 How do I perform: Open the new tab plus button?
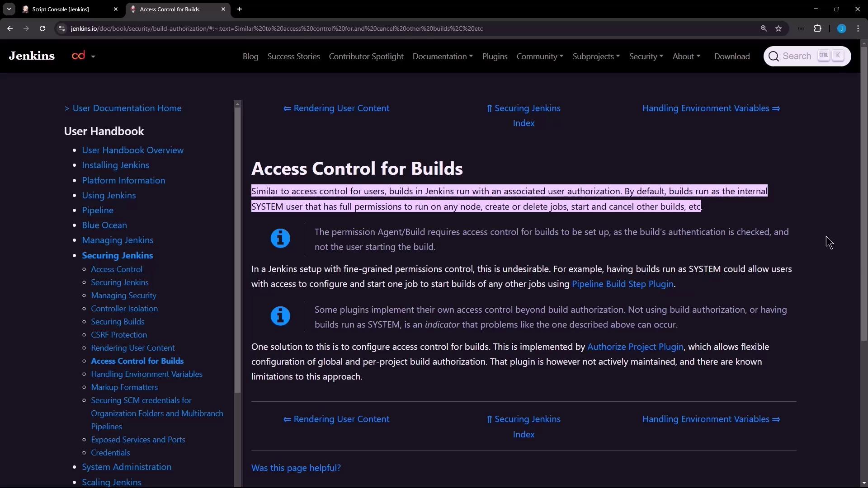pos(240,9)
